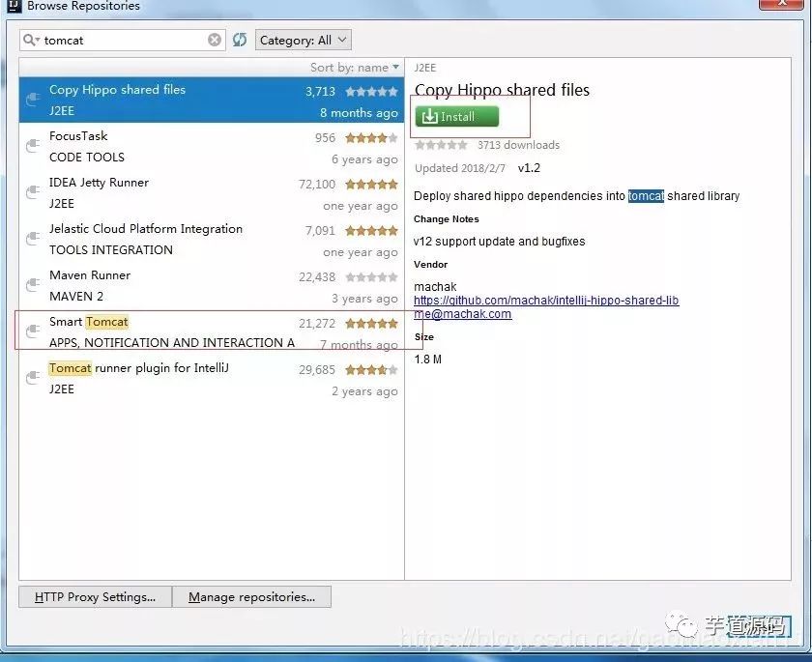Click the 29,685 downloads count
The image size is (812, 662).
pyautogui.click(x=317, y=369)
